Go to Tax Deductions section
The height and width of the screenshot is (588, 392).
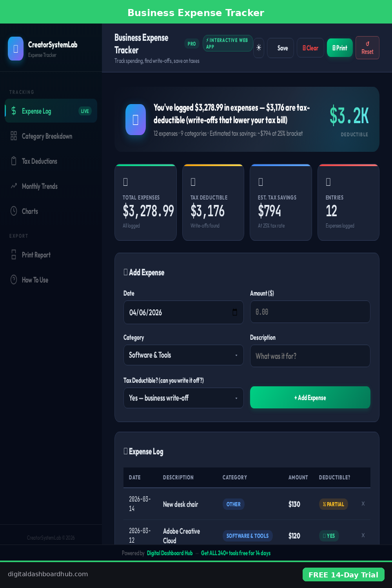[x=40, y=161]
